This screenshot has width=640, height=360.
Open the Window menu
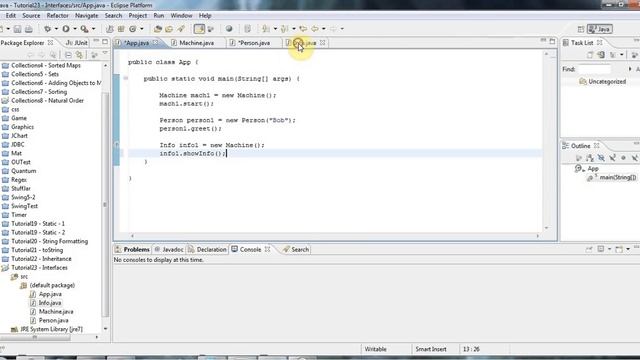181,16
